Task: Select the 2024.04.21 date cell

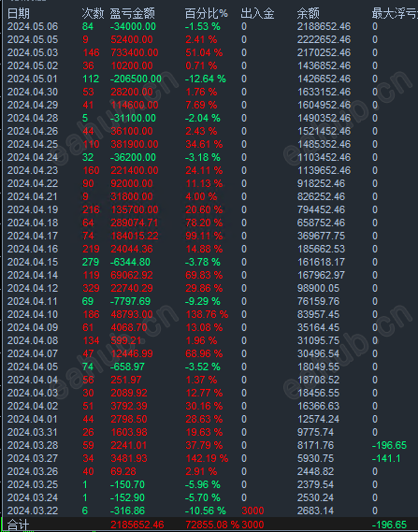Action: coord(33,196)
